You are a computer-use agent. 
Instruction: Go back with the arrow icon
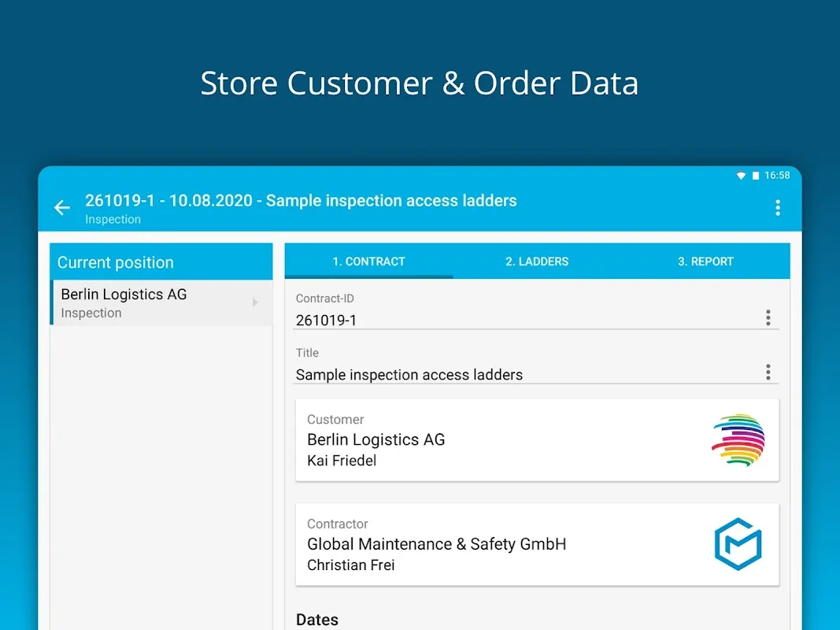click(62, 207)
